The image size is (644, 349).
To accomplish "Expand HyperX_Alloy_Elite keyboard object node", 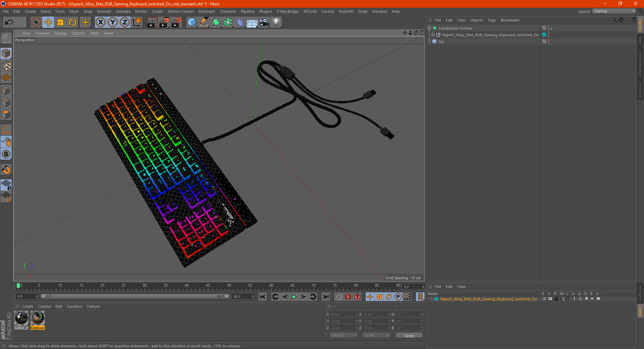I will tap(433, 35).
